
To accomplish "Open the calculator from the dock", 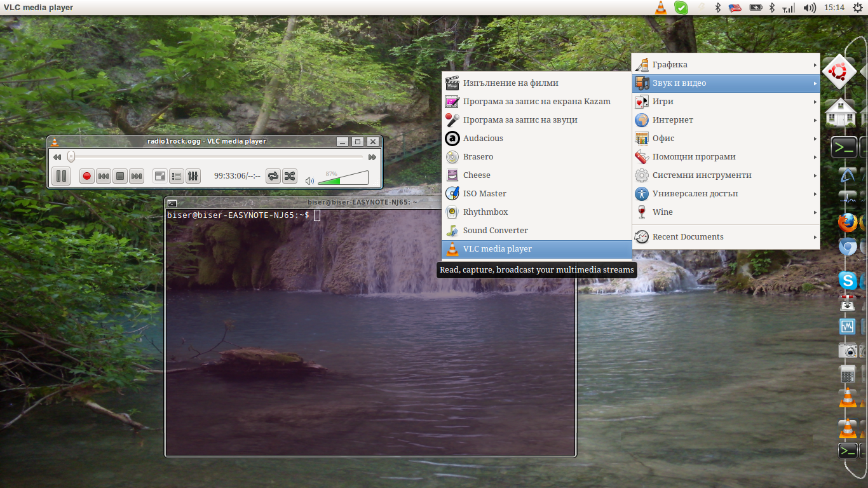I will click(x=848, y=374).
